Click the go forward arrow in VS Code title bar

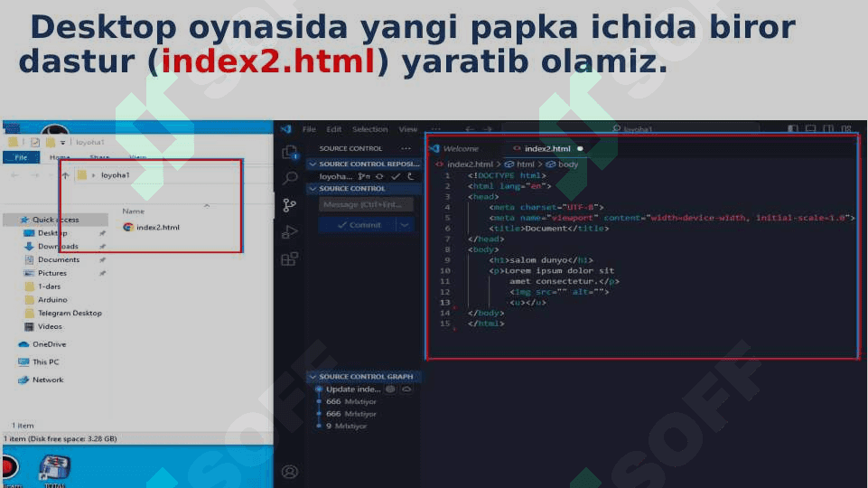(488, 129)
